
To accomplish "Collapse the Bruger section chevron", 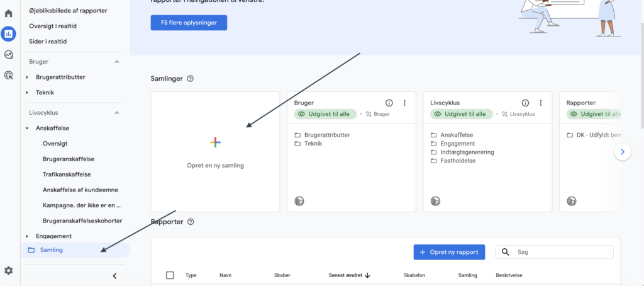I will tap(116, 62).
